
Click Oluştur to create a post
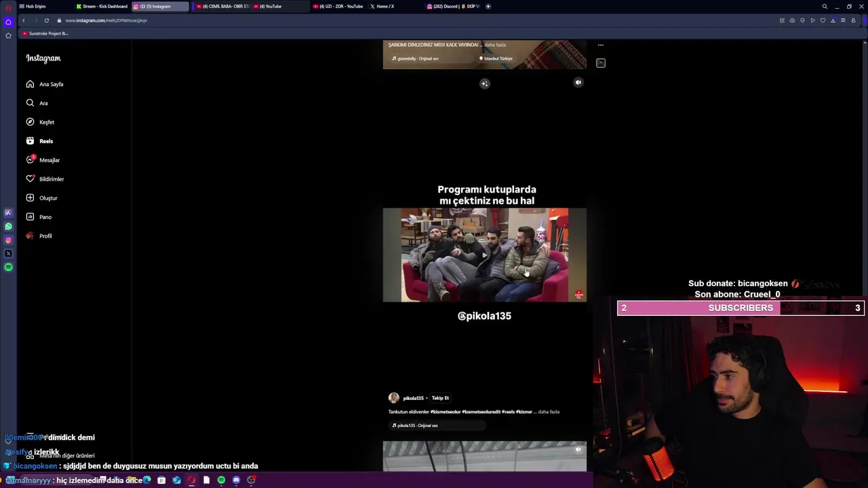pyautogui.click(x=41, y=198)
